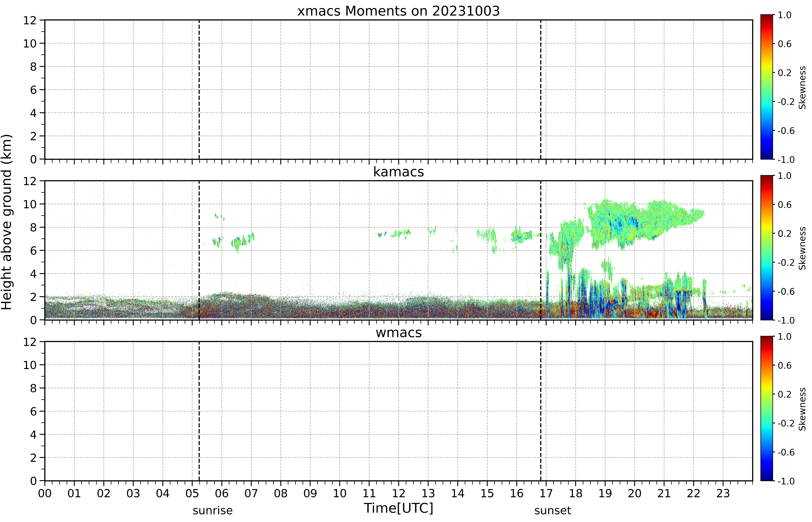This screenshot has height=522, width=812.
Task: Click the "10" height tick of the xmacs panel
Action: [30, 43]
